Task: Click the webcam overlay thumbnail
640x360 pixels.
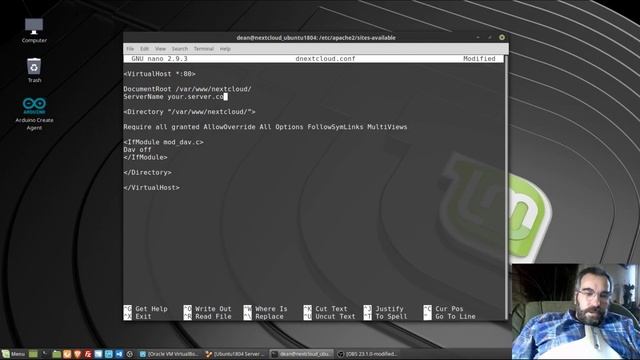Action: (576, 311)
